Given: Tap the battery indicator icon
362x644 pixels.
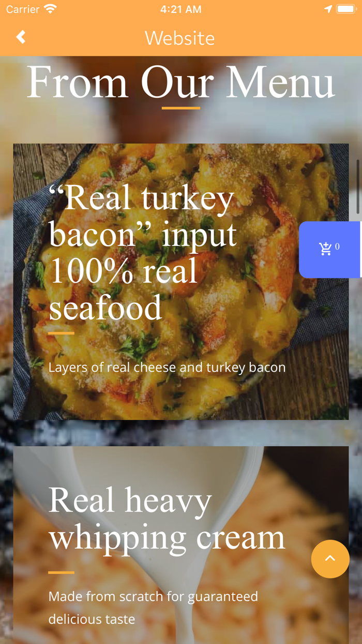Looking at the screenshot, I should (x=345, y=9).
